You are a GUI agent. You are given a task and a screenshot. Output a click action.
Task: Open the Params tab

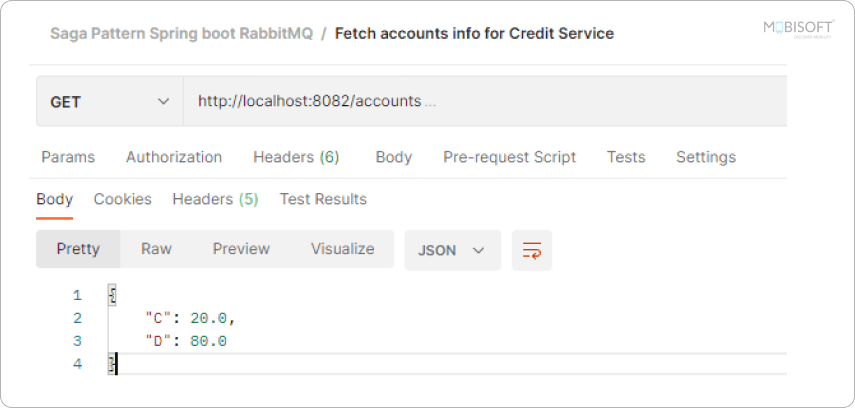click(68, 157)
